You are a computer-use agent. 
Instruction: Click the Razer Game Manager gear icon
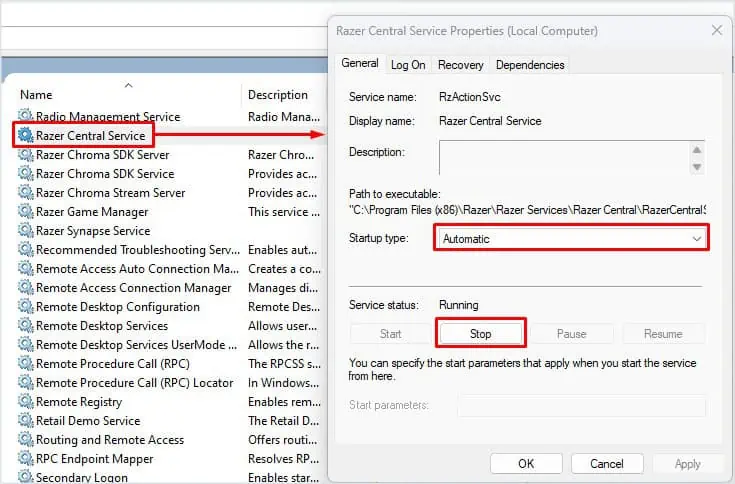(26, 212)
